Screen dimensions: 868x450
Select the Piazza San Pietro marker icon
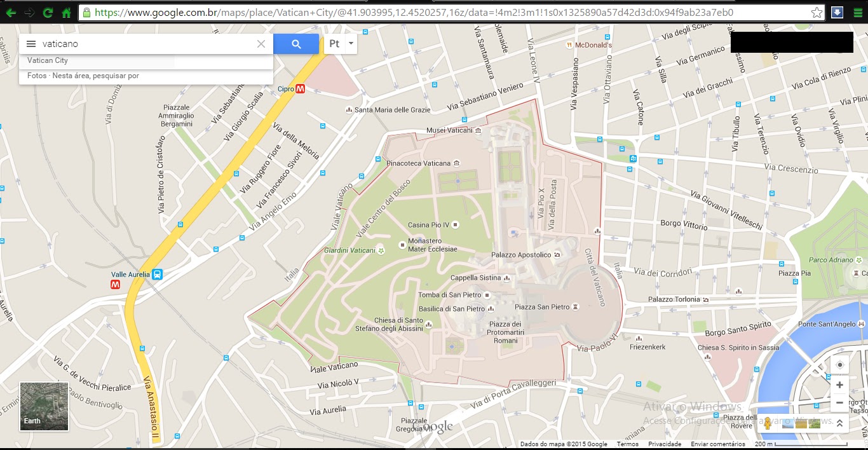pos(576,307)
